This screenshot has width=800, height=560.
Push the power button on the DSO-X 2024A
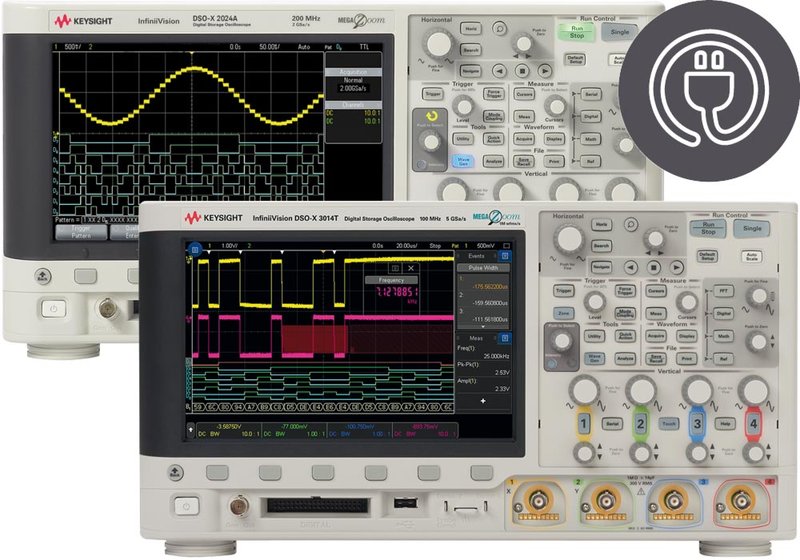(54, 309)
